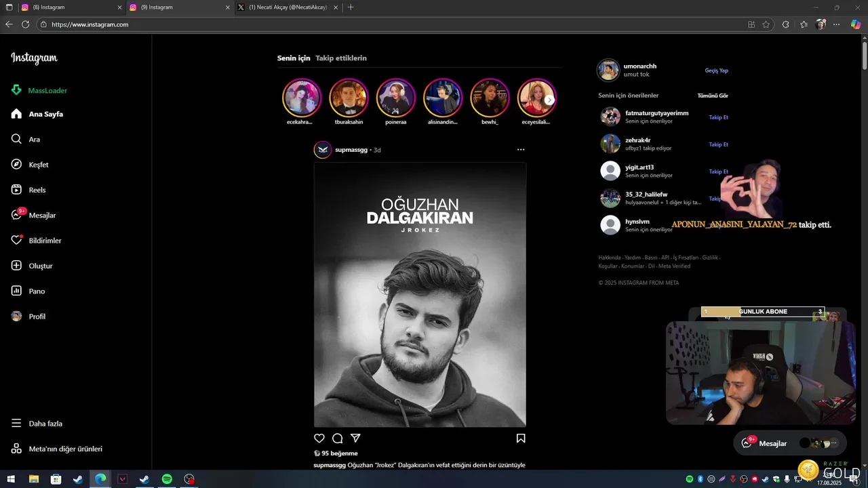Screen dimensions: 868x488
Task: Open tburaksahin story
Action: pos(349,98)
